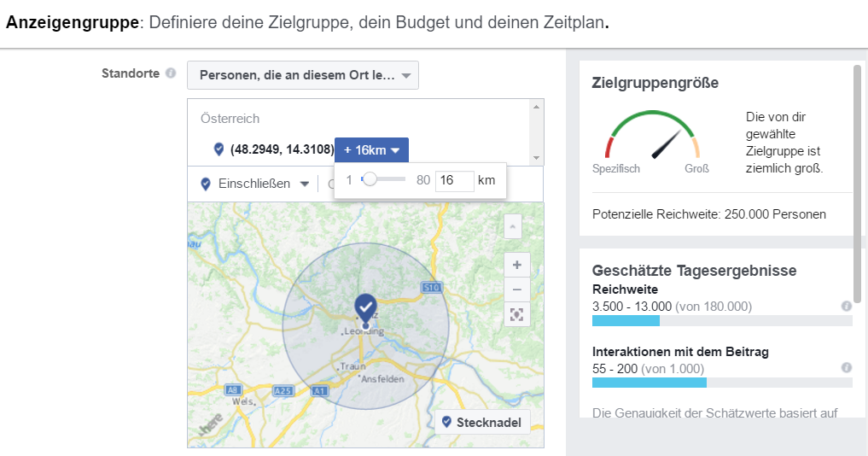Screen dimensions: 868x456
Task: Click the info icon next to Standorte
Action: [171, 73]
